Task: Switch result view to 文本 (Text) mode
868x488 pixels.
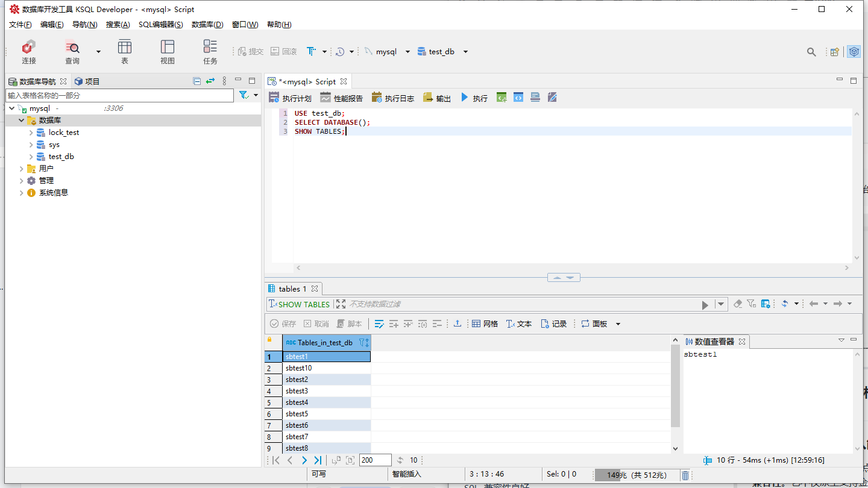Action: pyautogui.click(x=518, y=324)
